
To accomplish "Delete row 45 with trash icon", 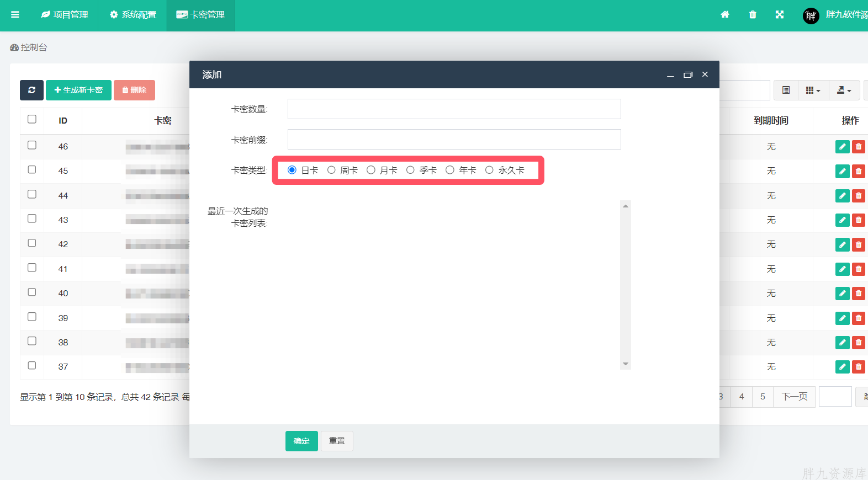I will pyautogui.click(x=859, y=171).
